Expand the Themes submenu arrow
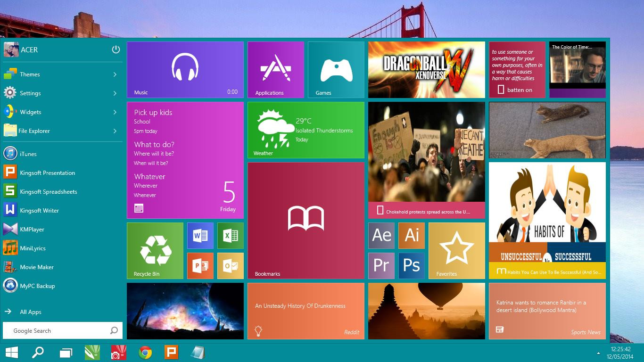Image resolution: width=644 pixels, height=362 pixels. [x=115, y=74]
